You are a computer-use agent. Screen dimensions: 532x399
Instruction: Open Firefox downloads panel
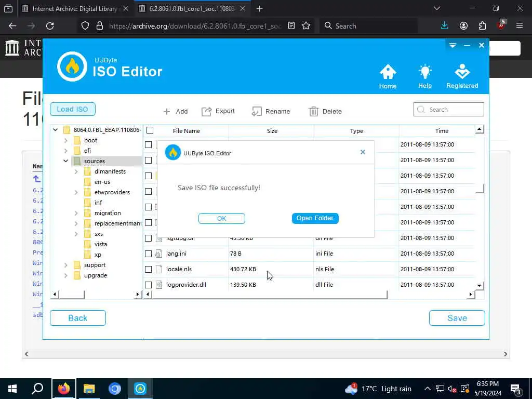pyautogui.click(x=445, y=26)
